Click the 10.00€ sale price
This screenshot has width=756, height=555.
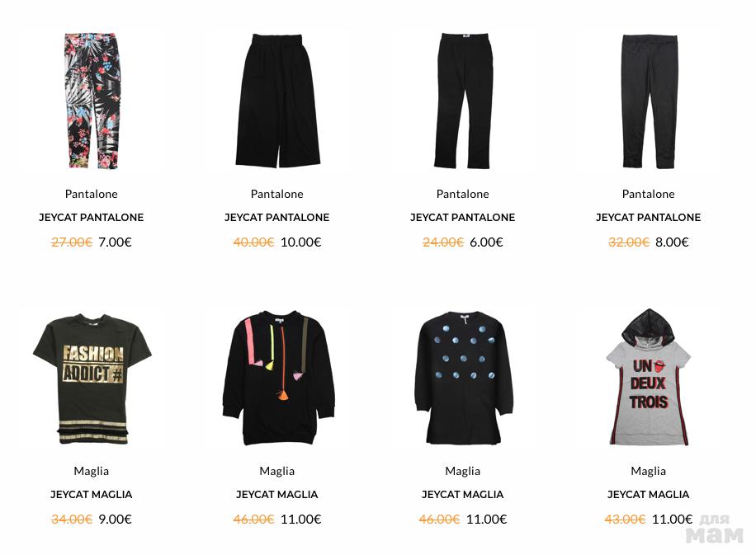click(301, 242)
